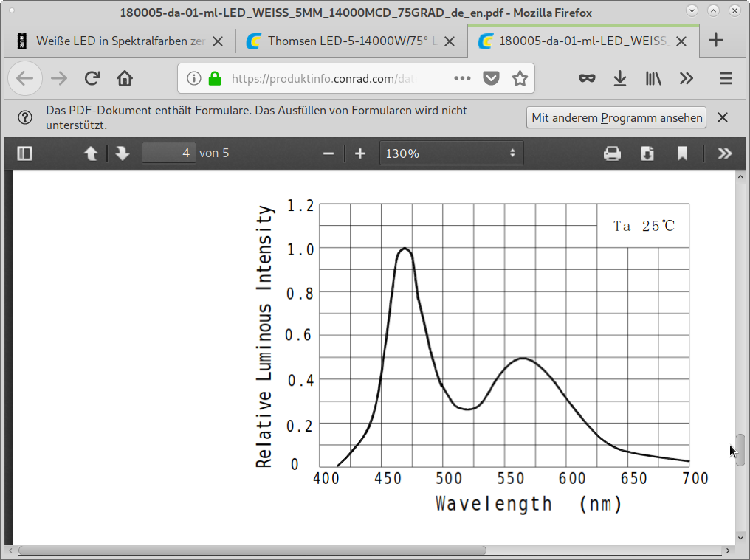Expand more browser toolbar tools
This screenshot has height=560, width=750.
tap(687, 78)
